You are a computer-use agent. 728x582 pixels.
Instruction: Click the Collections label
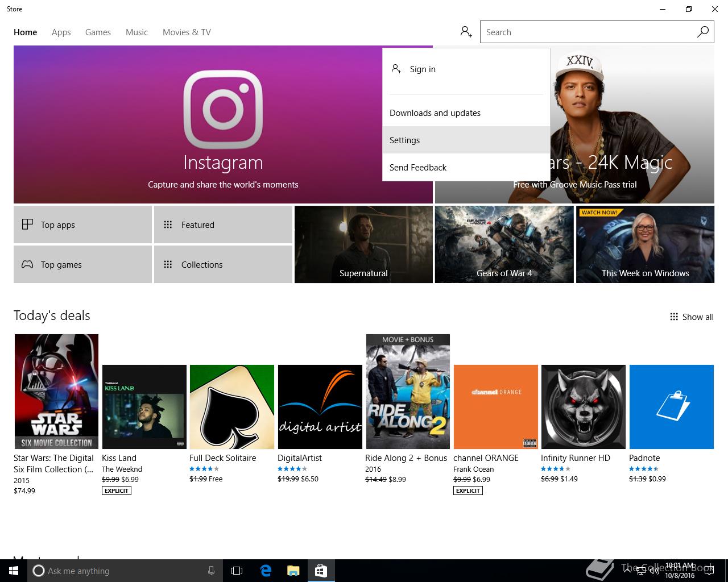202,265
